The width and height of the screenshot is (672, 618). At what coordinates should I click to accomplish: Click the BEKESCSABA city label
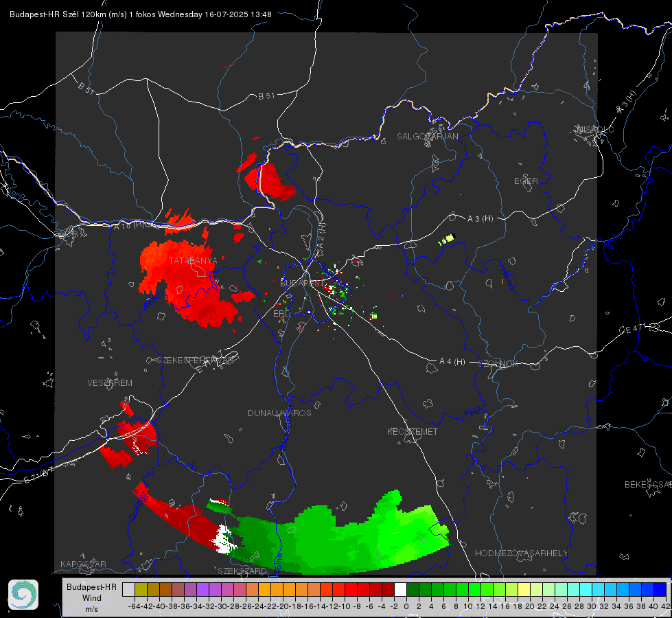(x=648, y=484)
